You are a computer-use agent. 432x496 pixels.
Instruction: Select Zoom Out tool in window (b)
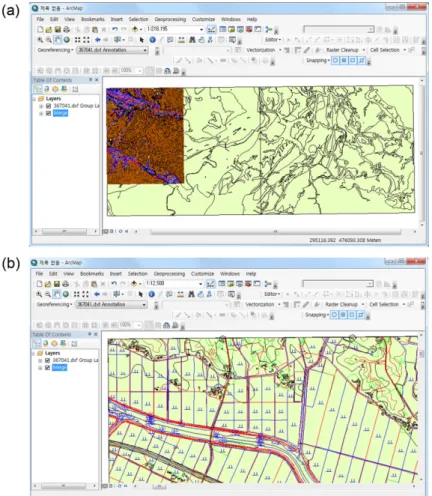point(48,294)
